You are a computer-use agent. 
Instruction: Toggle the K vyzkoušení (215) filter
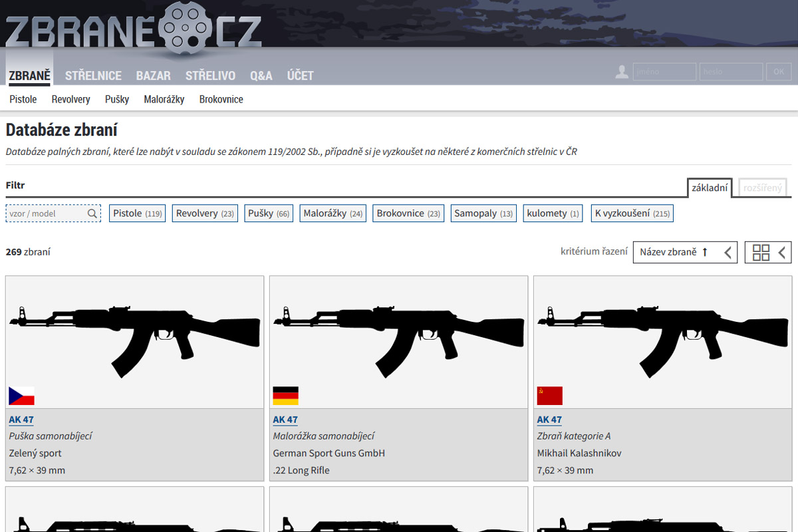pos(632,213)
